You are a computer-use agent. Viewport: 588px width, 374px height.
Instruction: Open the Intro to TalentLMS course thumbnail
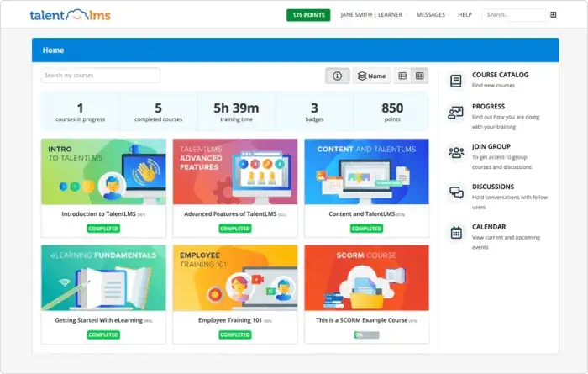[x=103, y=171]
